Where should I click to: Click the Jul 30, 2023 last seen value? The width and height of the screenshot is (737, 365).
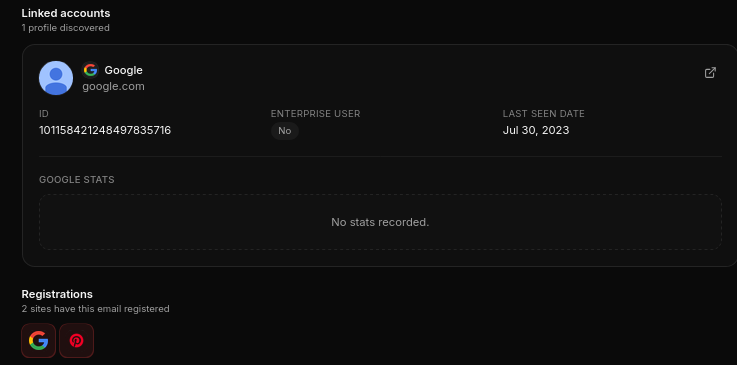click(536, 130)
